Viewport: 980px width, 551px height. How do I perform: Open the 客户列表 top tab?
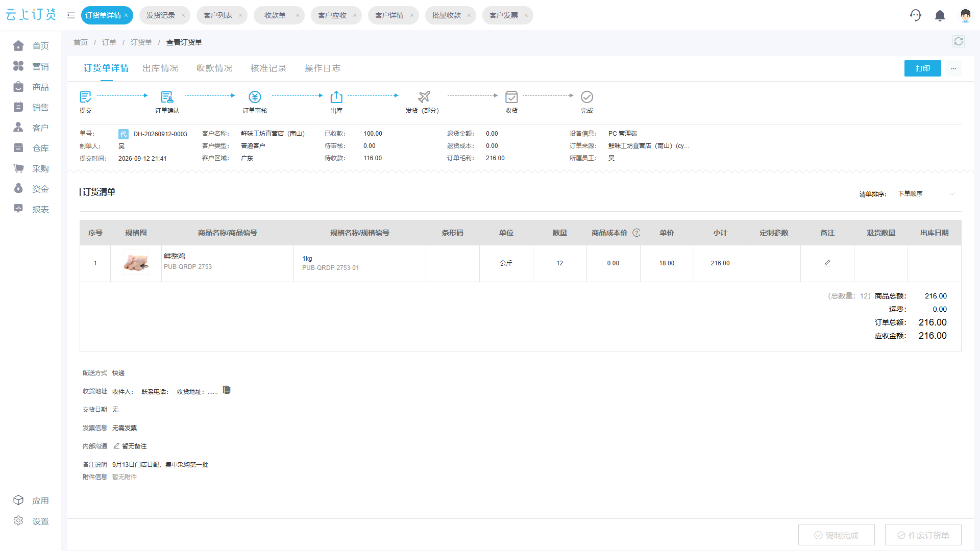pos(218,15)
